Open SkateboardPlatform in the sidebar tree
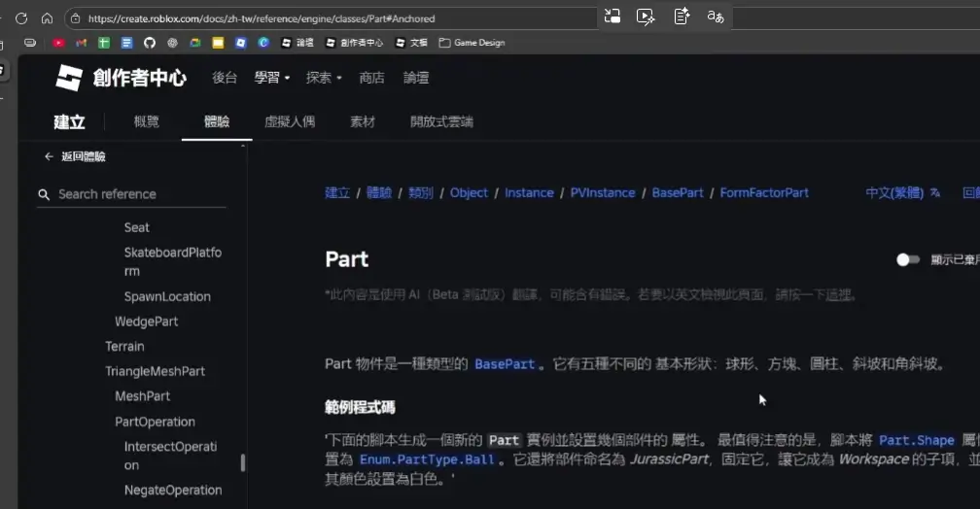 tap(173, 261)
